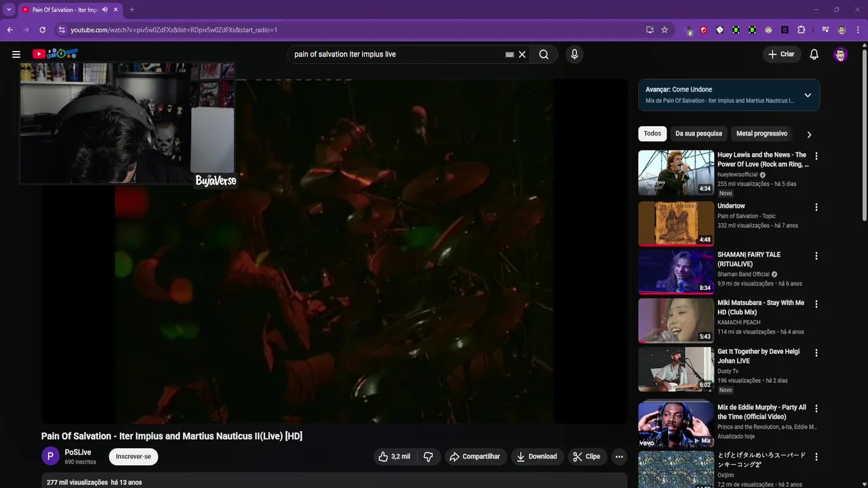Click the site info icon in address bar
This screenshot has width=868, height=488.
[62, 30]
